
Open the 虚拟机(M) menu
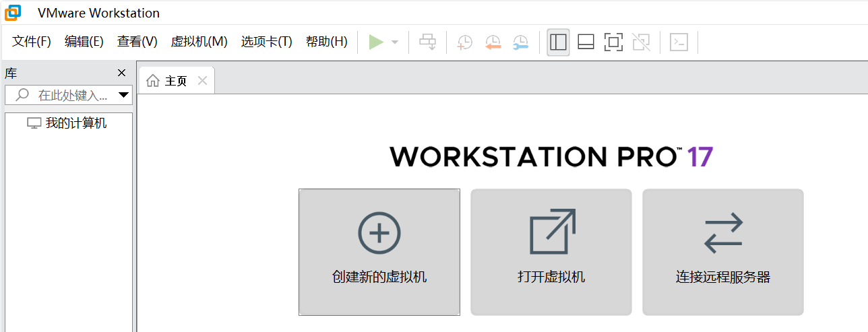click(199, 42)
